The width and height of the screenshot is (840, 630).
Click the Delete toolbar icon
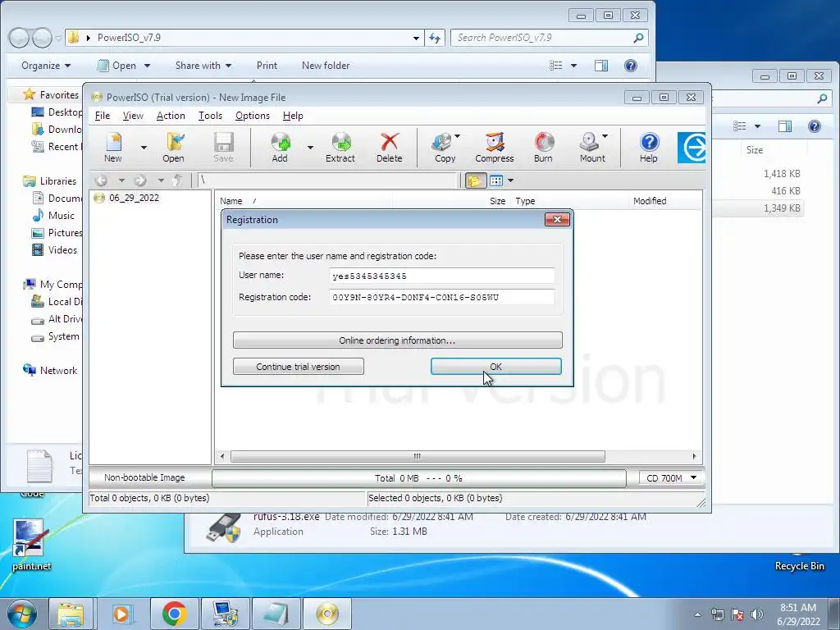[x=389, y=147]
